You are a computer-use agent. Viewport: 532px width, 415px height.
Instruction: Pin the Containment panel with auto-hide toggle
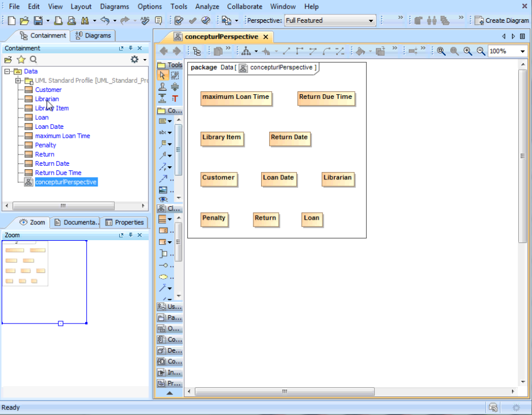[131, 49]
